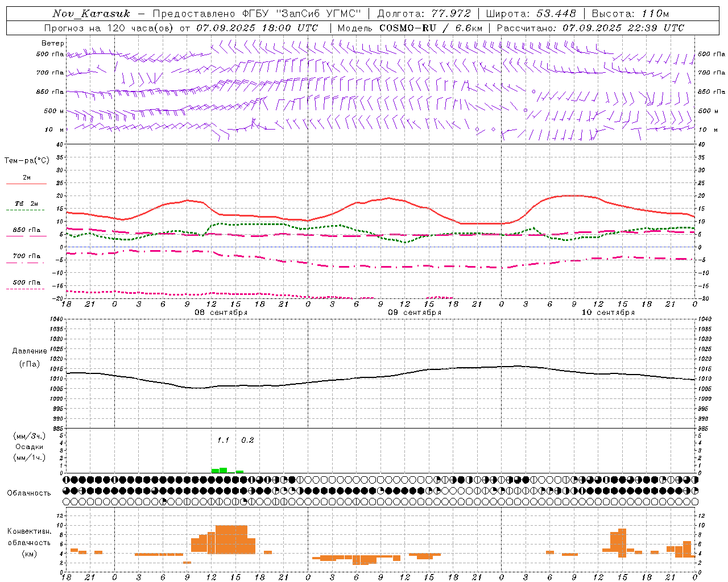
Task: Click the 'Ветер' wind panel label
Action: (x=52, y=43)
